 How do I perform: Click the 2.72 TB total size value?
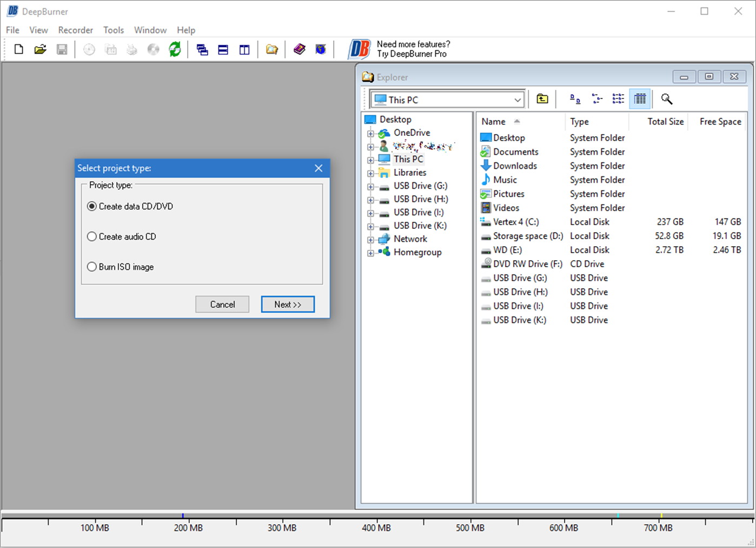[669, 250]
